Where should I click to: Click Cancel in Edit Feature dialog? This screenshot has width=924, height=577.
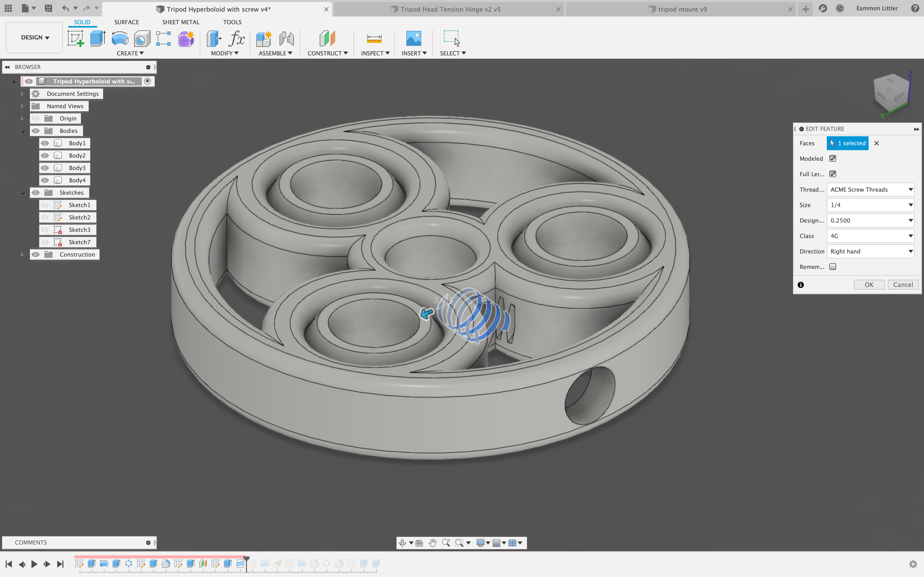click(903, 285)
